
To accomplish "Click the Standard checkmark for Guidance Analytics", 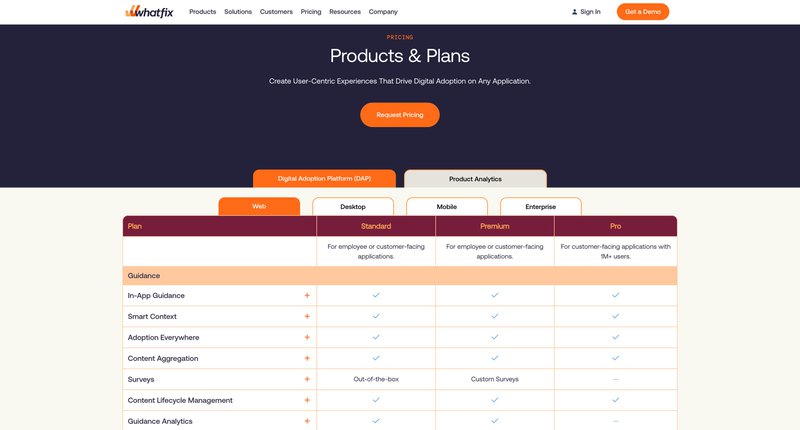I will [376, 420].
